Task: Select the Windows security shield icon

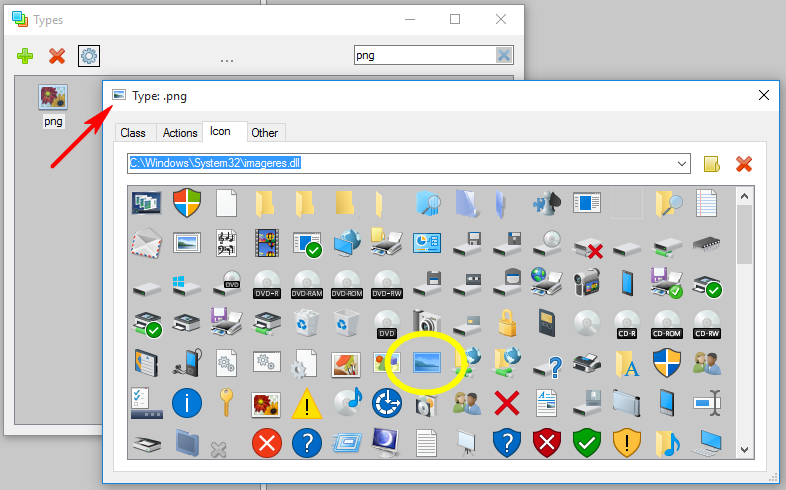Action: click(x=187, y=203)
